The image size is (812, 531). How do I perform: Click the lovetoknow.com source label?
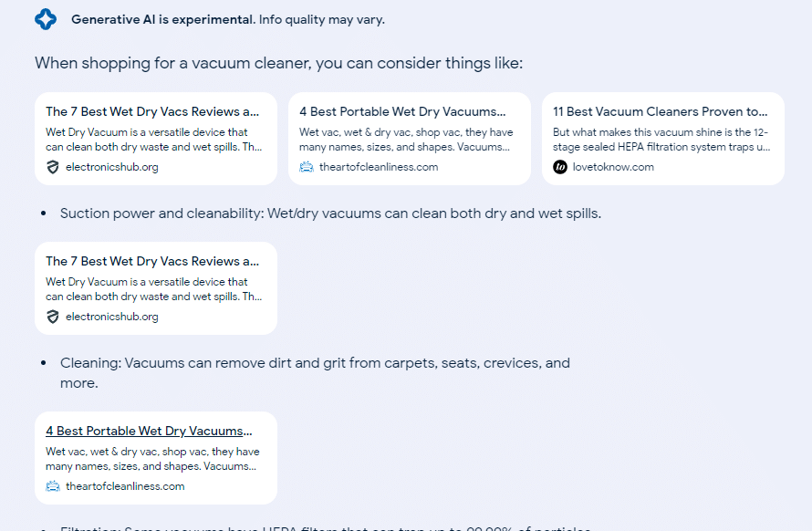coord(613,167)
